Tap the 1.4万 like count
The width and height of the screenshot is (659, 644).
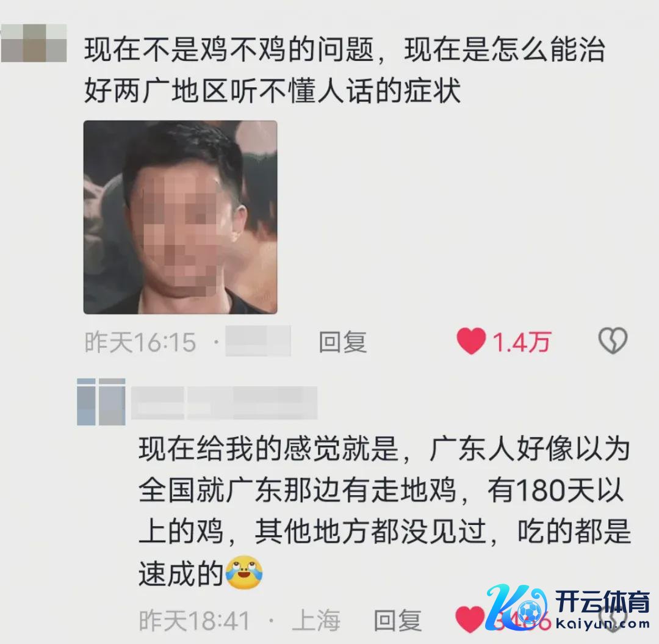point(521,342)
